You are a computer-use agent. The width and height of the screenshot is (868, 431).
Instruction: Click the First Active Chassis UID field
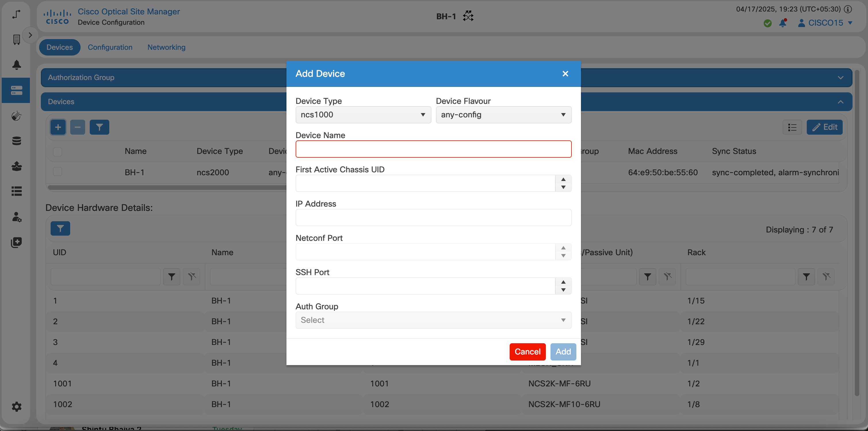point(425,183)
